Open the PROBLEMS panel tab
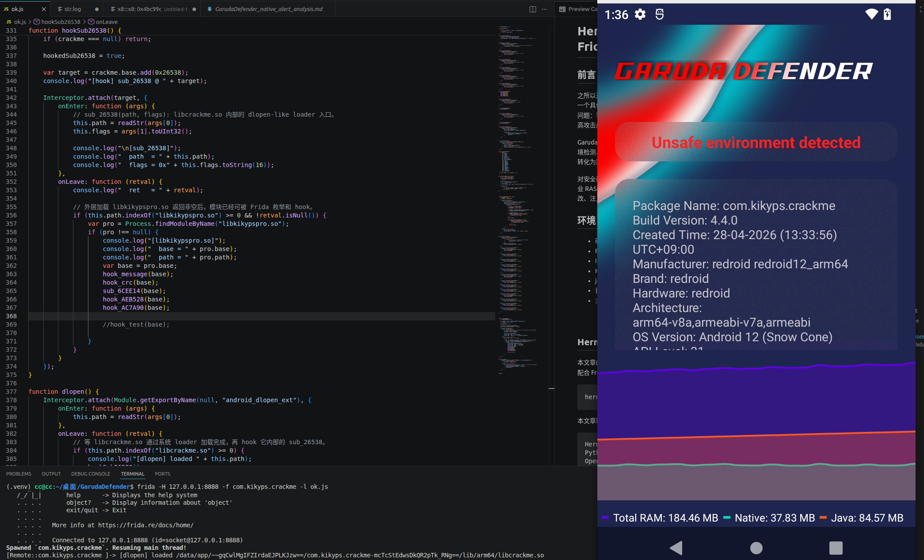Viewport: 924px width, 560px height. tap(19, 474)
